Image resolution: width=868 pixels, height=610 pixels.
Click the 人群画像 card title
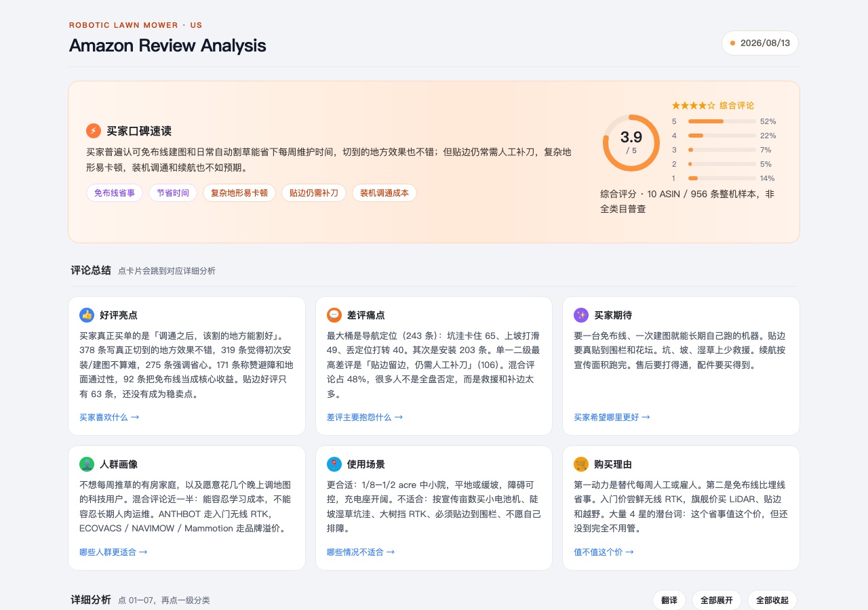[x=119, y=464]
